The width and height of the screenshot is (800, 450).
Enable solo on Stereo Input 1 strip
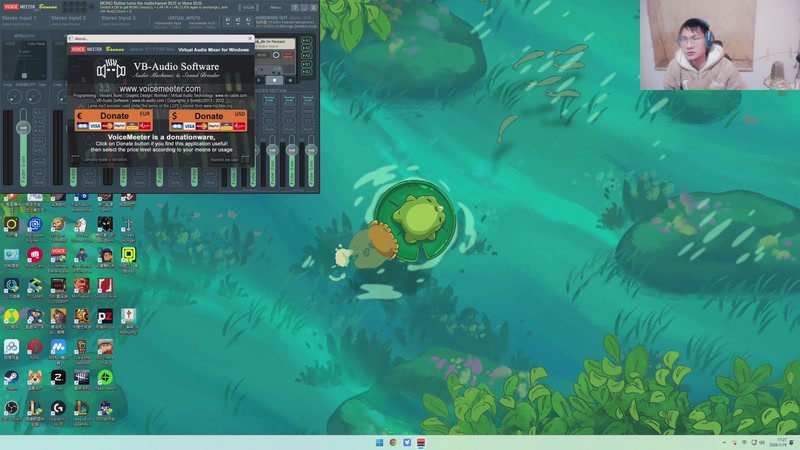(39, 172)
